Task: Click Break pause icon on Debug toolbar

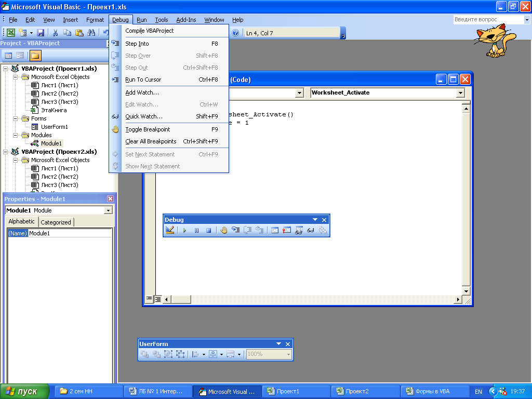Action: point(196,230)
